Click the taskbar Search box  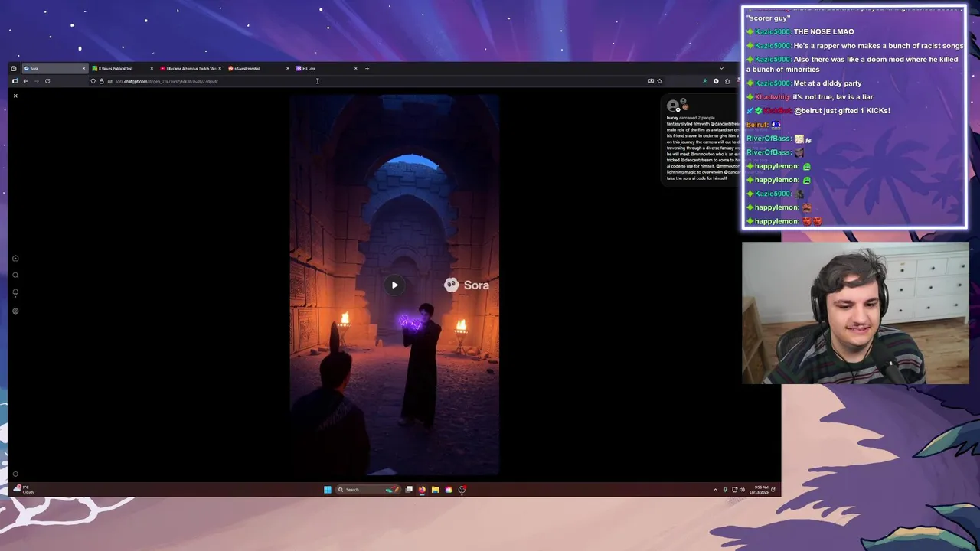368,490
